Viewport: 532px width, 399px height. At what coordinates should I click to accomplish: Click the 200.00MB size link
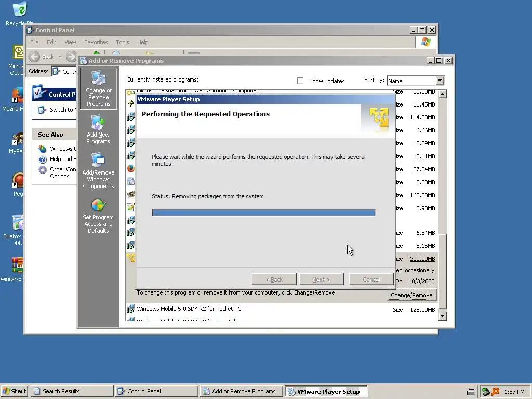pyautogui.click(x=422, y=259)
